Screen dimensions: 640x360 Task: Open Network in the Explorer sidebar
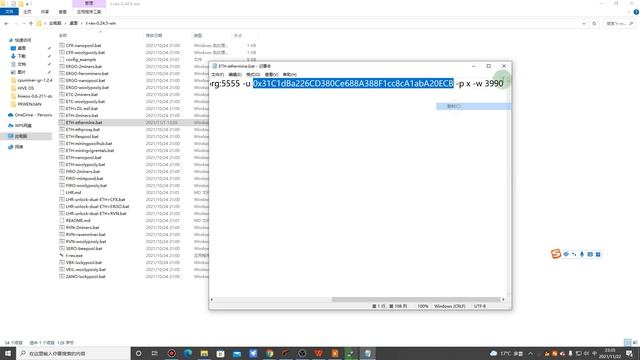[x=19, y=147]
